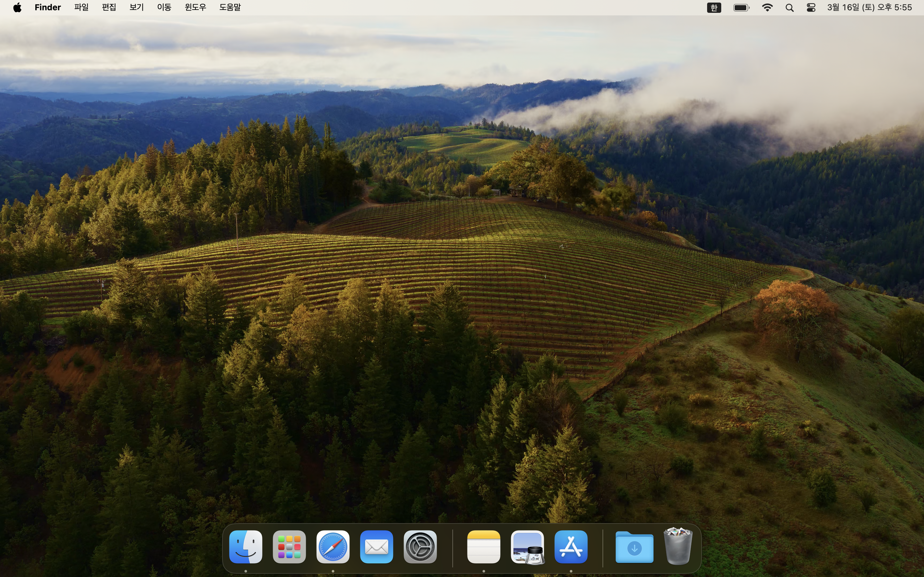Open the 보기 menu
The image size is (924, 577).
136,7
